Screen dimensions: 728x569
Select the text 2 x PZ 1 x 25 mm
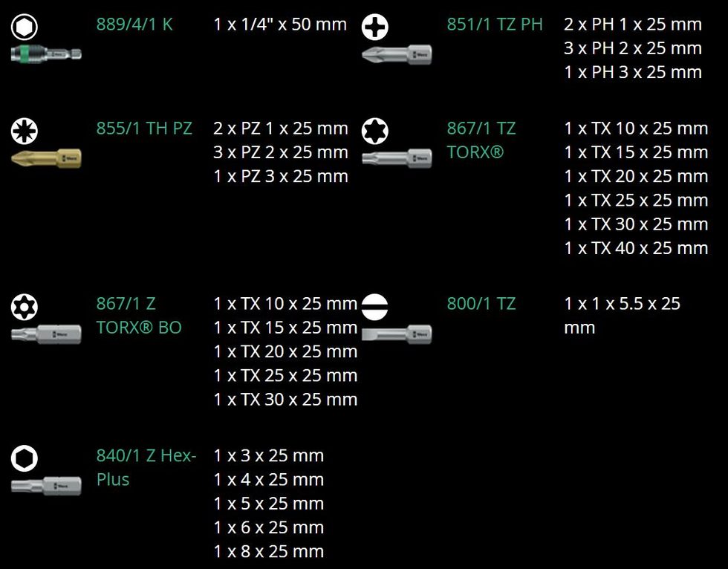[x=281, y=129]
